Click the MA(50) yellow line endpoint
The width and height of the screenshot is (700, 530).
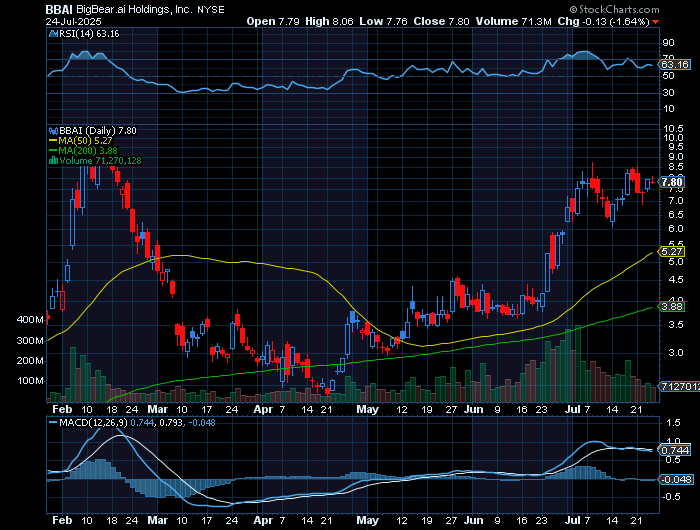pyautogui.click(x=652, y=253)
